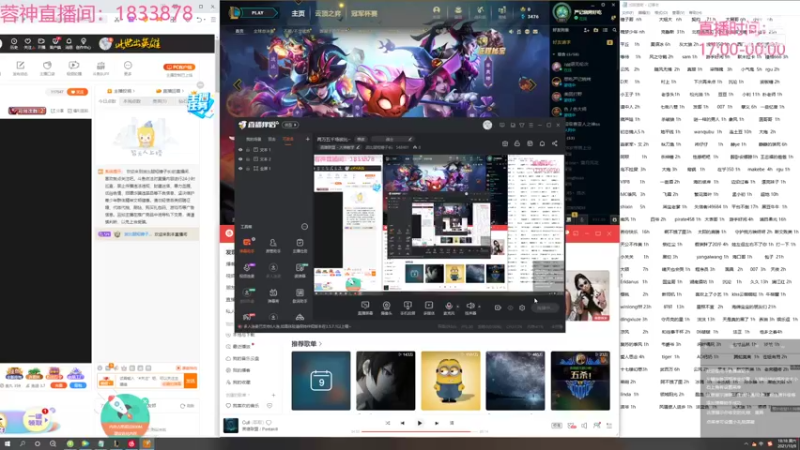Open the 推荐歌单 chevron link
Image resolution: width=800 pixels, height=450 pixels.
(x=320, y=344)
